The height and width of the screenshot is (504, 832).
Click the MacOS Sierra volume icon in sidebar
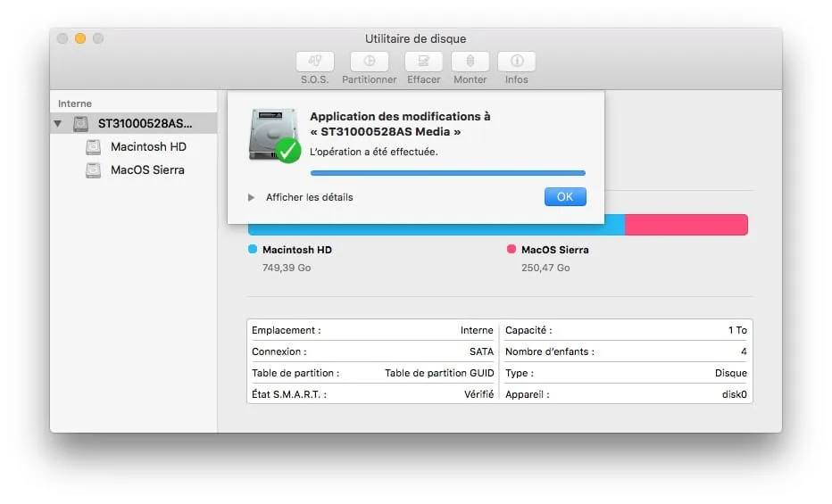click(94, 170)
